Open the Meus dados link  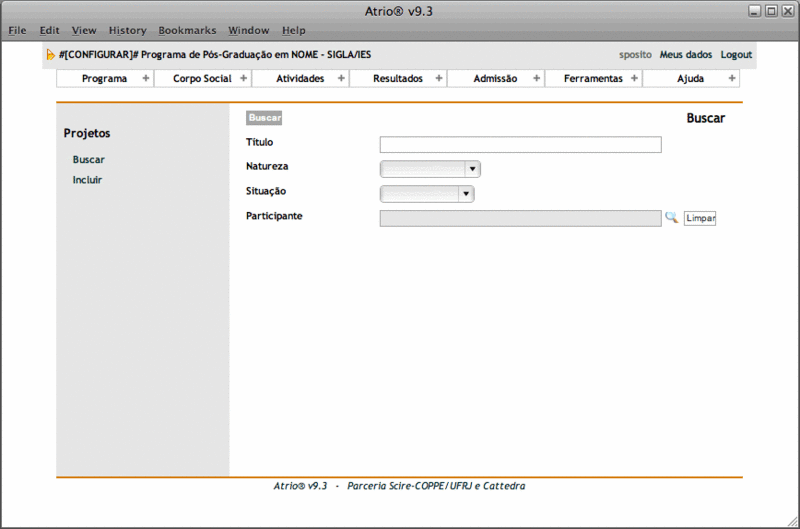tap(686, 55)
